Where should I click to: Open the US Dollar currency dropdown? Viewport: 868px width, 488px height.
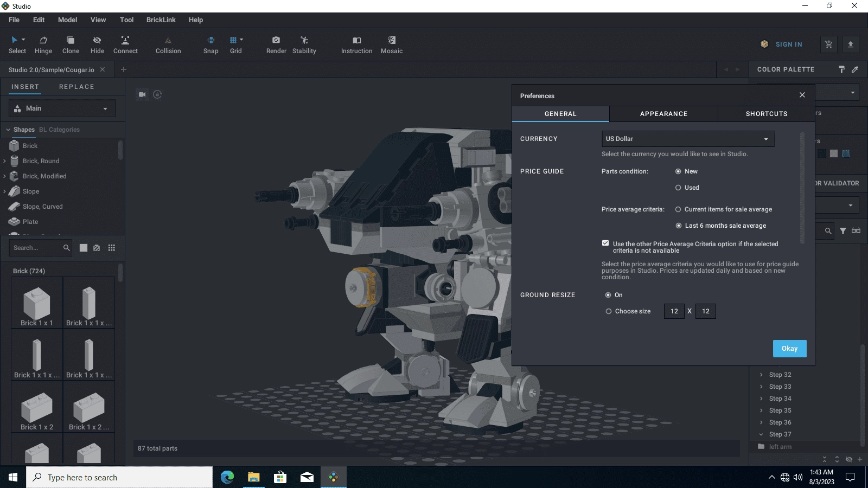click(x=688, y=139)
